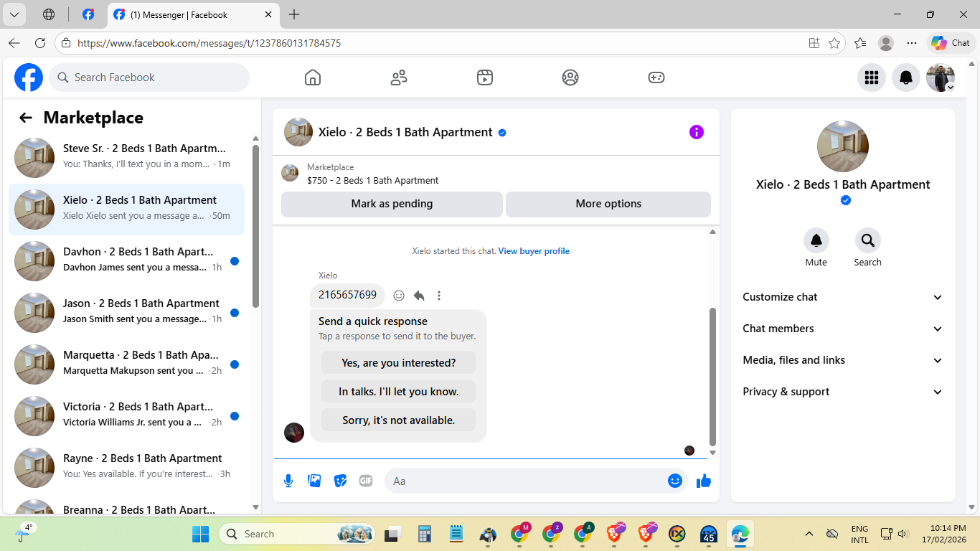Image resolution: width=980 pixels, height=551 pixels.
Task: Click the $750 - 2 Beds 1 Bath Apartment text
Action: coord(372,181)
